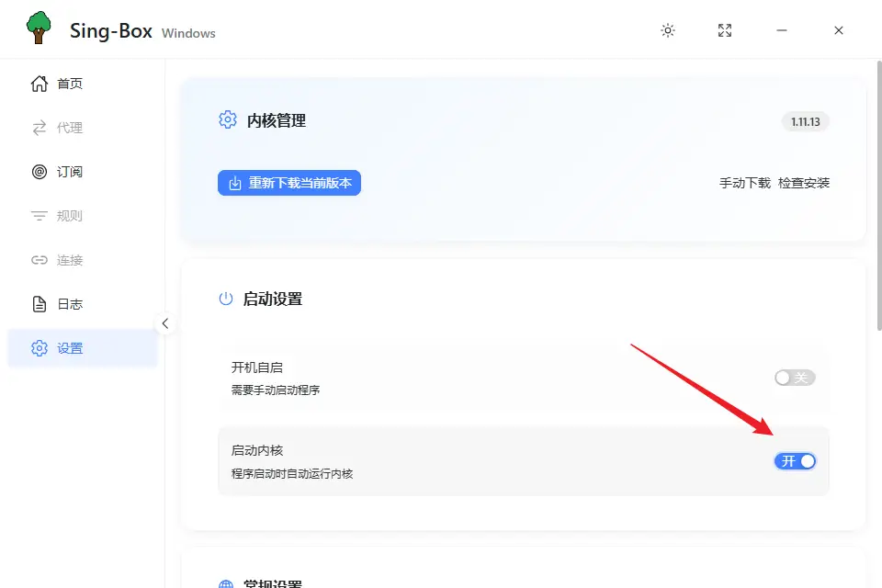The height and width of the screenshot is (588, 882).
Task: Click the 检查安装 link
Action: coord(803,183)
